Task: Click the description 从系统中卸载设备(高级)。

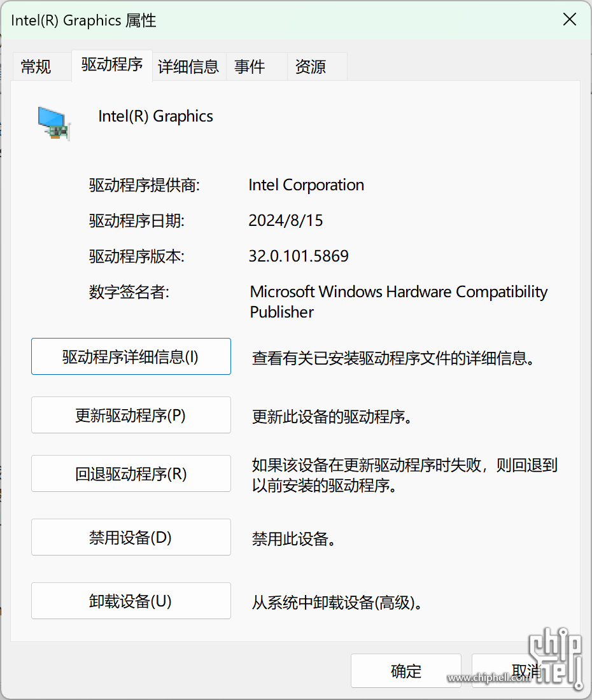Action: (337, 603)
